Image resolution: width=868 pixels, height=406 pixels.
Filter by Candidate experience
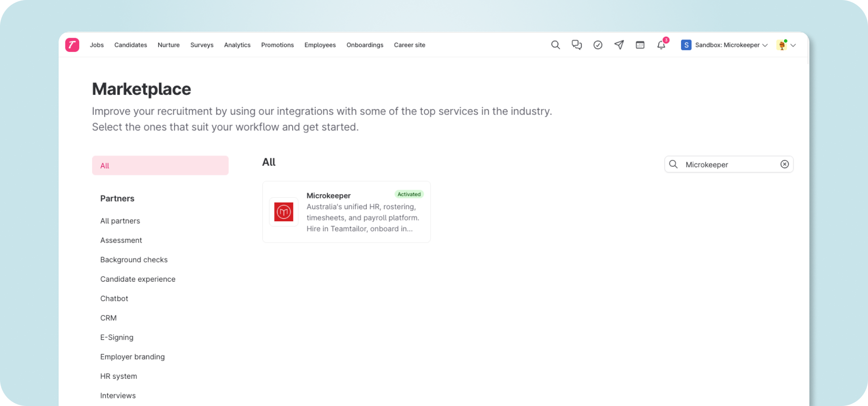point(138,279)
